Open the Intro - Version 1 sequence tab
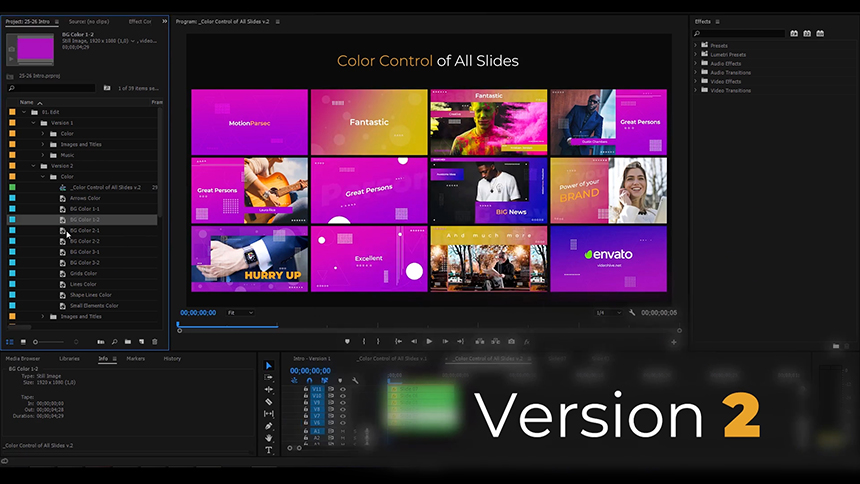Viewport: 860px width, 484px height. (x=312, y=358)
